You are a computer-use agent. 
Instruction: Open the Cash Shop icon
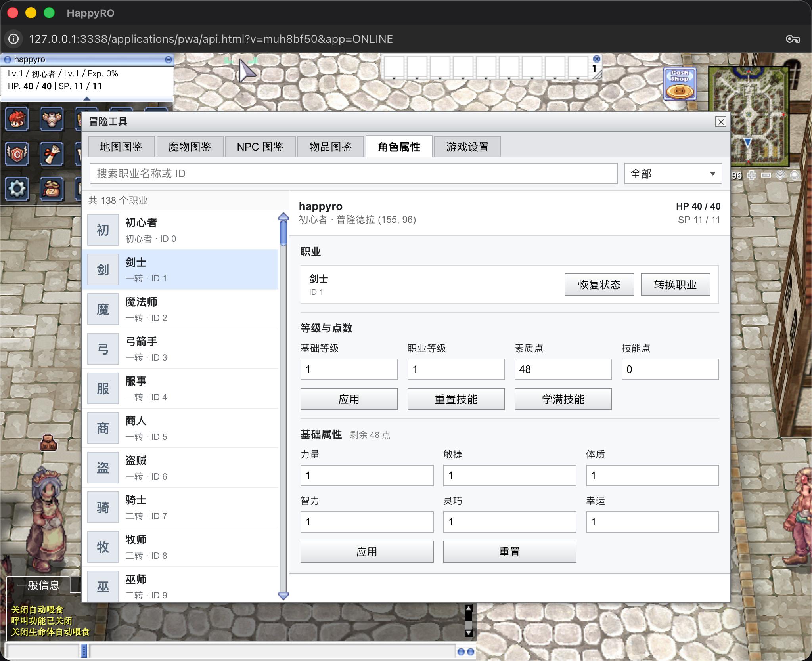pos(680,84)
